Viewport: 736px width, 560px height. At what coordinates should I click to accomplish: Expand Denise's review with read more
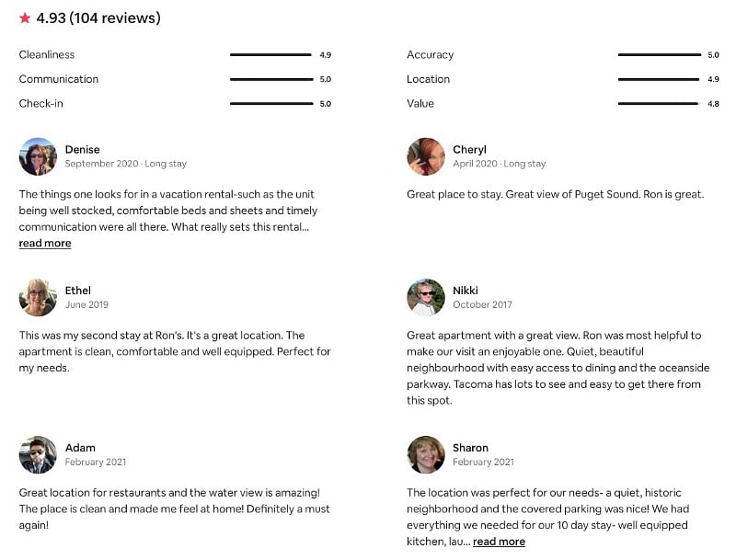point(45,244)
